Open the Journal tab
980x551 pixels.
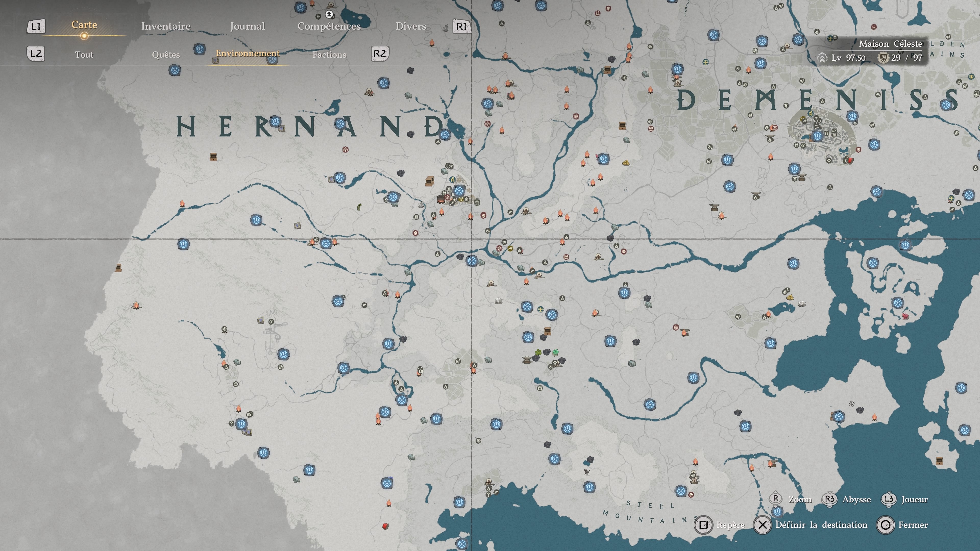247,26
